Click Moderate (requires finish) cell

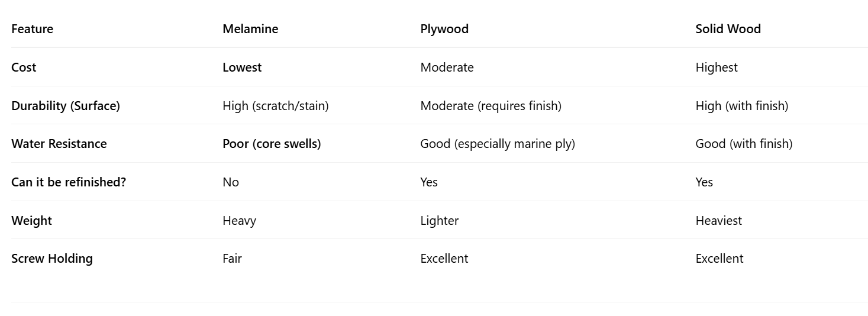tap(491, 106)
